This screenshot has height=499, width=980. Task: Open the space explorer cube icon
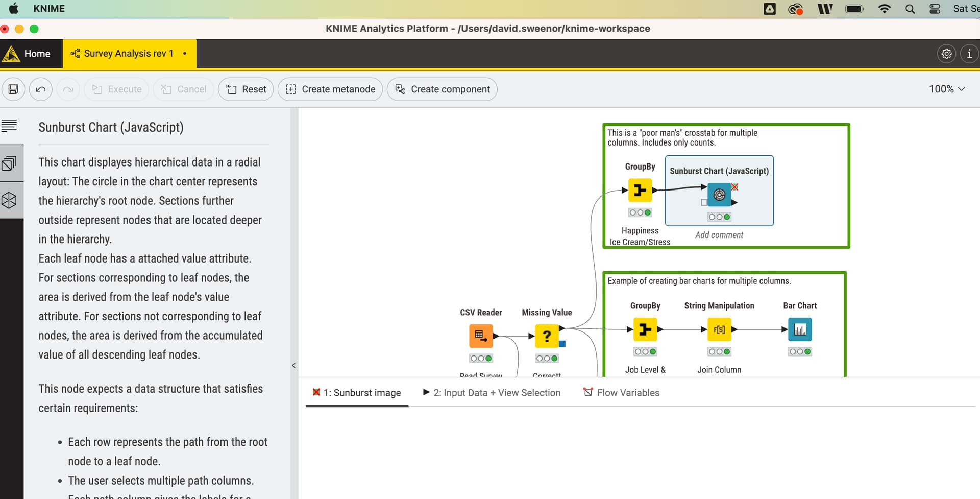(9, 200)
